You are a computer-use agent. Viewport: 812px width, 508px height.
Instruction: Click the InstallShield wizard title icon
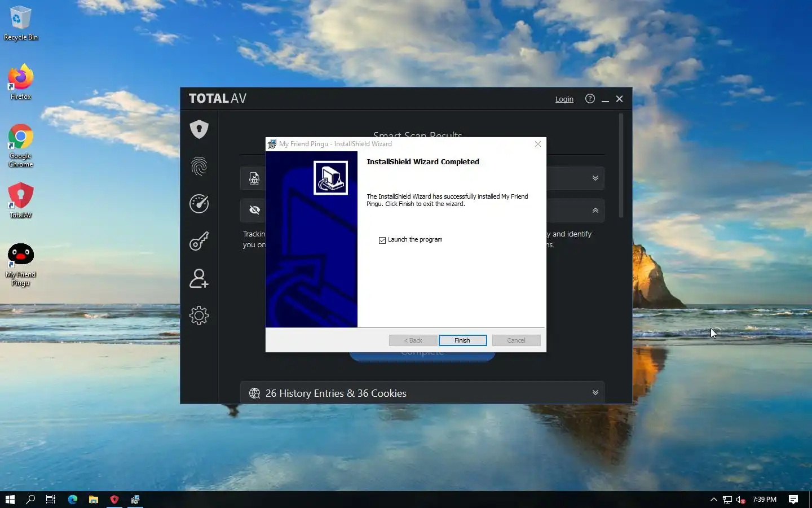click(x=272, y=144)
